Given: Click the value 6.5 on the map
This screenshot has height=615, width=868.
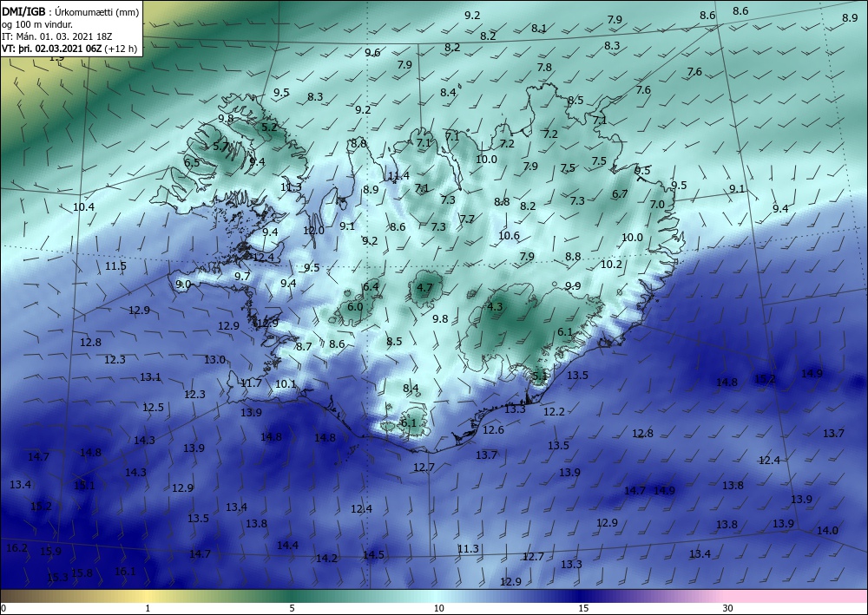Looking at the screenshot, I should click(192, 162).
